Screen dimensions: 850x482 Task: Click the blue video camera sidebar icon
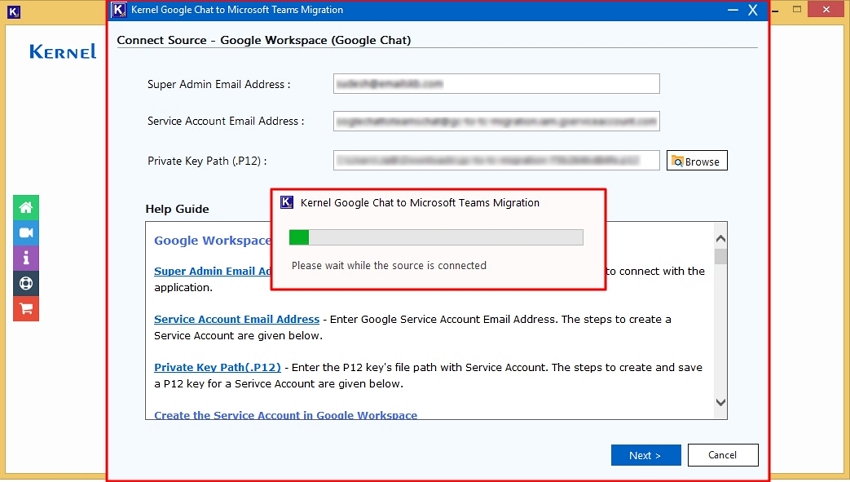click(26, 233)
